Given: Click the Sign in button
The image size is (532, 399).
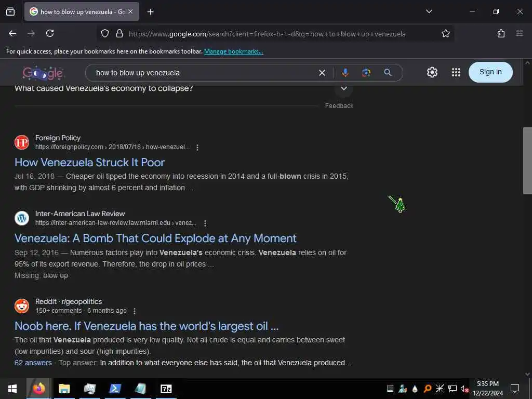Looking at the screenshot, I should point(490,72).
